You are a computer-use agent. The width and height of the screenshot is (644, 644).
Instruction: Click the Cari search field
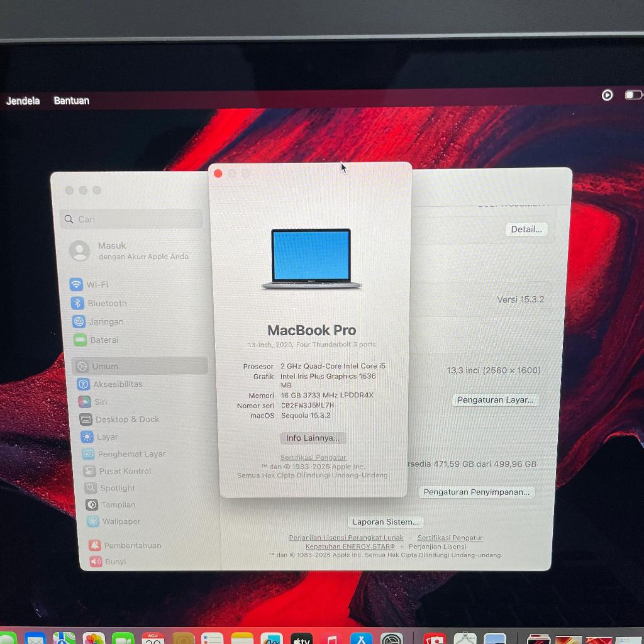point(132,219)
